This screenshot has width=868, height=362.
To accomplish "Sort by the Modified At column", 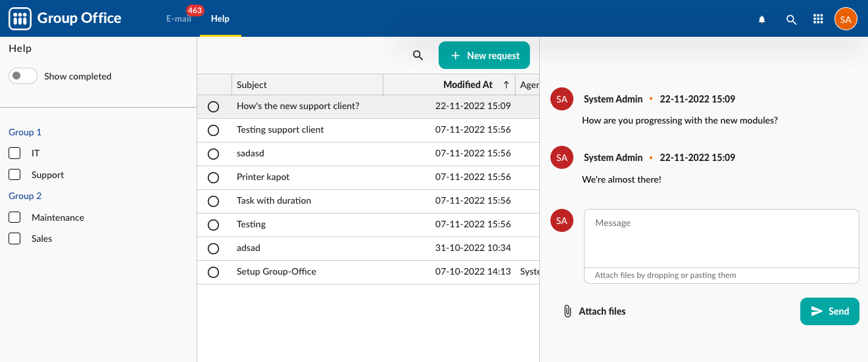I will pyautogui.click(x=468, y=85).
